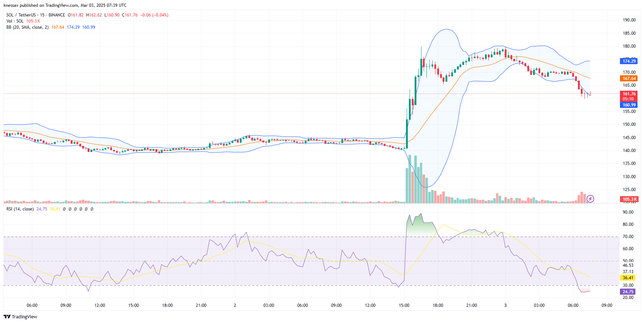Click the first 06:00 time axis label
644x323 pixels.
pyautogui.click(x=32, y=305)
